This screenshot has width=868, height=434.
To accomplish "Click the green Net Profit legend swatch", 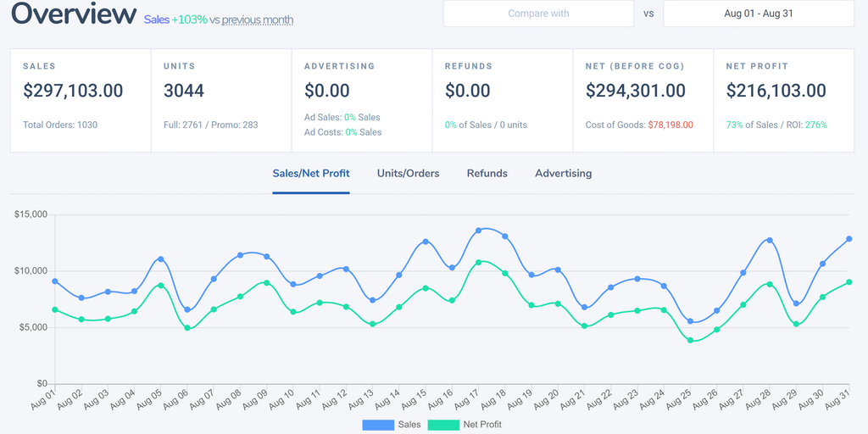I will point(442,425).
